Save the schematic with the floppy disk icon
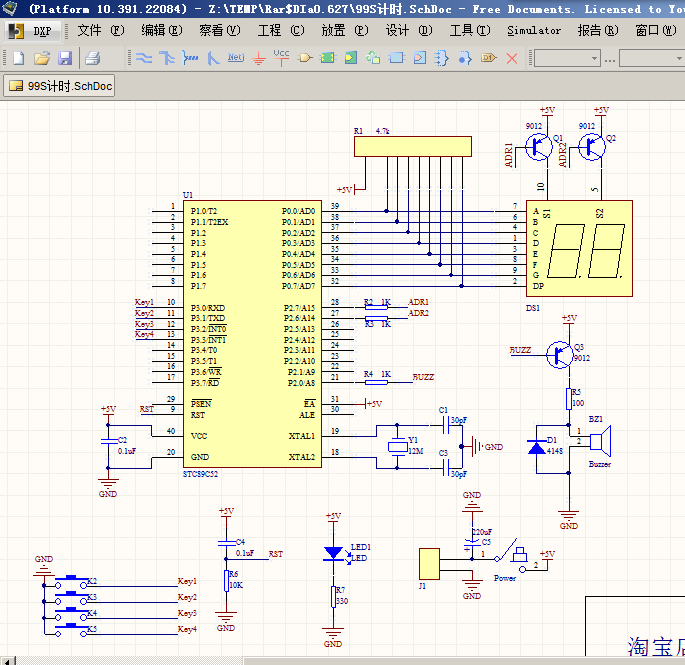Viewport: 685px width, 665px height. (65, 58)
